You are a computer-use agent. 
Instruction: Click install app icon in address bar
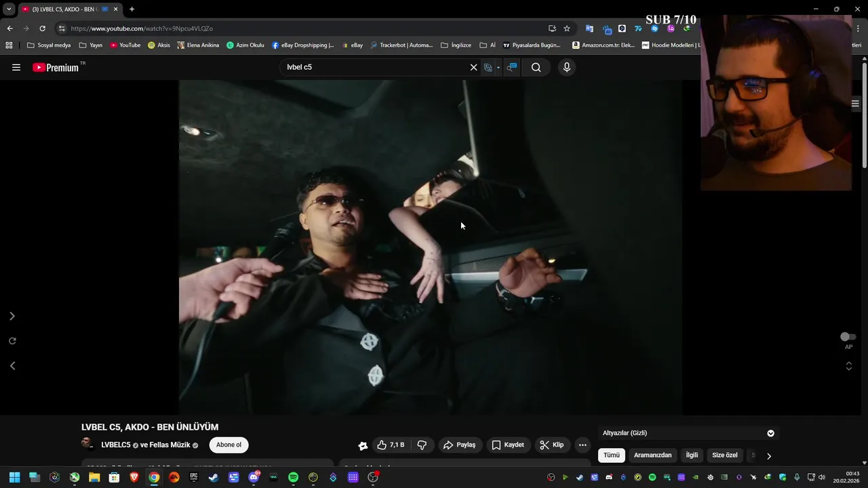pyautogui.click(x=552, y=28)
